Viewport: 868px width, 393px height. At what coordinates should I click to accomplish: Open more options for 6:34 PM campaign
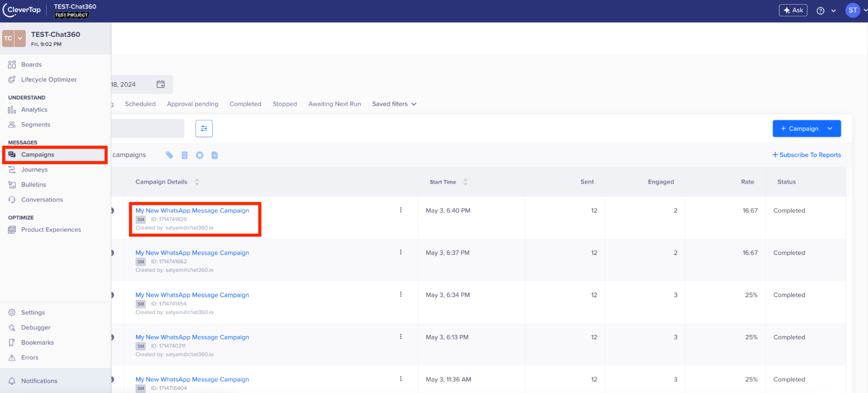tap(400, 294)
